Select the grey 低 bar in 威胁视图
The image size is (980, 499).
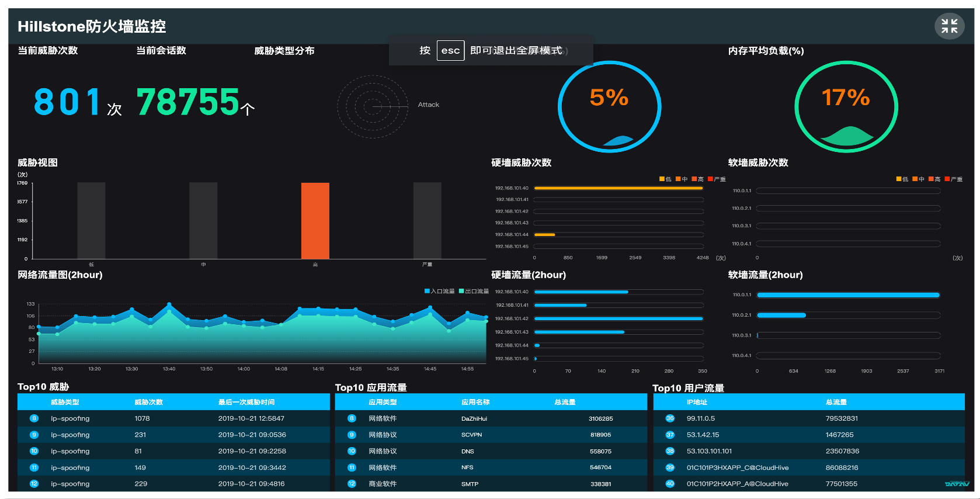91,221
